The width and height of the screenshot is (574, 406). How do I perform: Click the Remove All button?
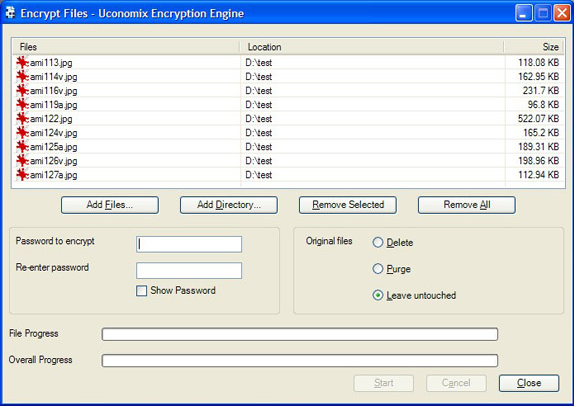click(x=467, y=205)
